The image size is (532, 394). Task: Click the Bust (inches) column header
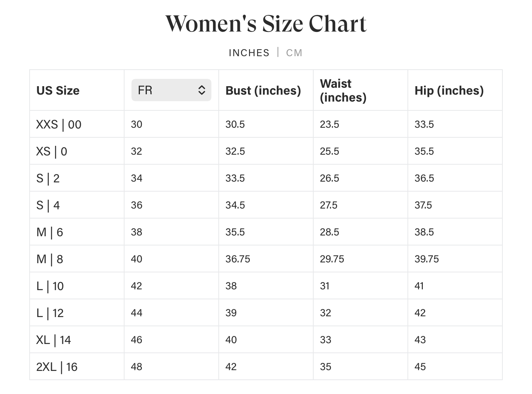tap(263, 90)
